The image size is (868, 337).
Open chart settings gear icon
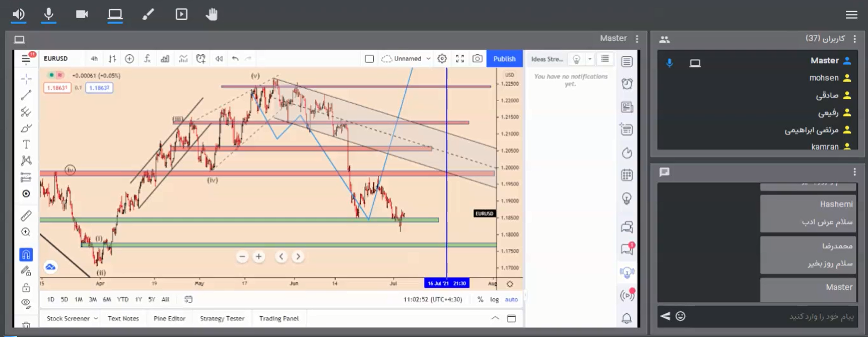[x=442, y=58]
